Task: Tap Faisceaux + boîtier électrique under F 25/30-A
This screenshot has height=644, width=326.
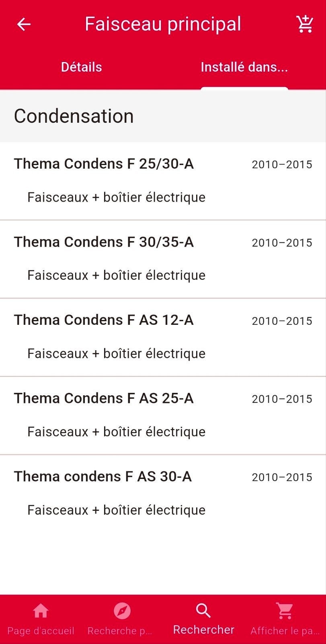Action: pyautogui.click(x=117, y=197)
